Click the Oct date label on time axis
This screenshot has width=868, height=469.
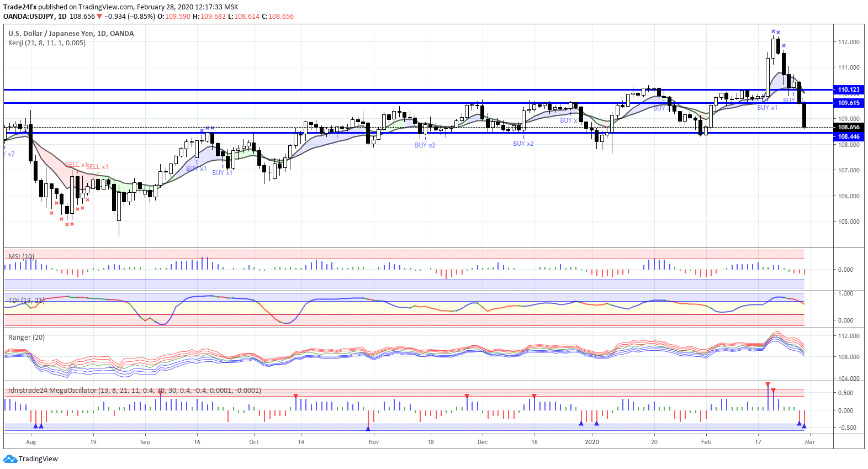254,442
